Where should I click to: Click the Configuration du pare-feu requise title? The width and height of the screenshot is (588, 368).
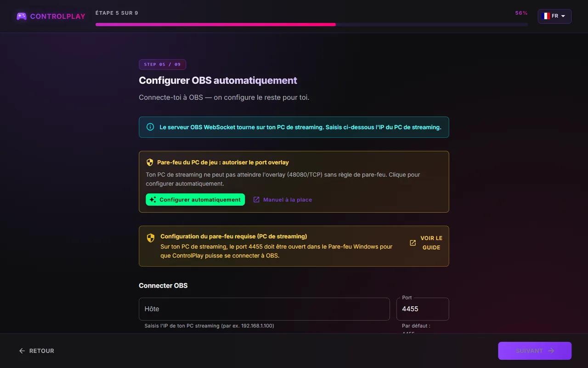click(x=233, y=236)
